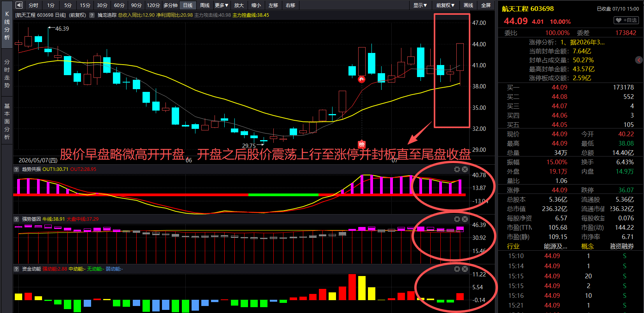This screenshot has width=644, height=313.
Task: Click the 46.39 high price label on chart
Action: pyautogui.click(x=62, y=29)
